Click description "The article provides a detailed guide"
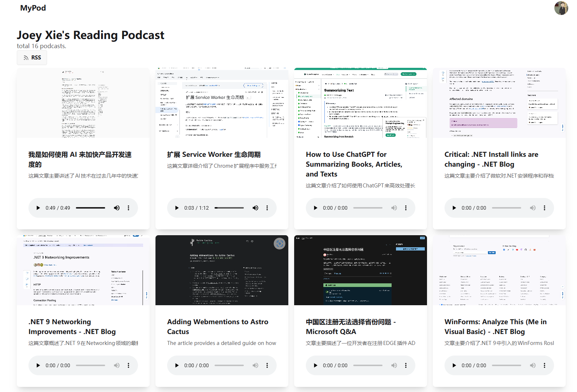Screen dimensions: 577x392 [x=222, y=343]
